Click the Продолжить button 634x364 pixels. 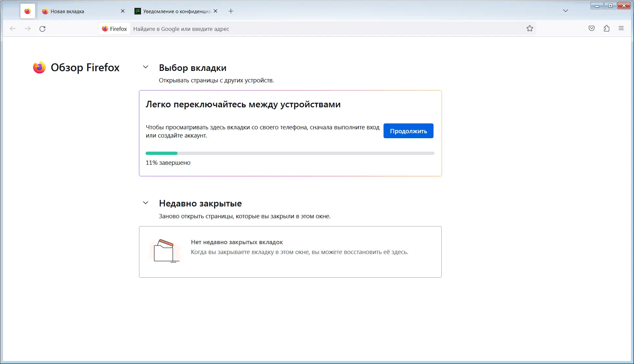coord(408,131)
